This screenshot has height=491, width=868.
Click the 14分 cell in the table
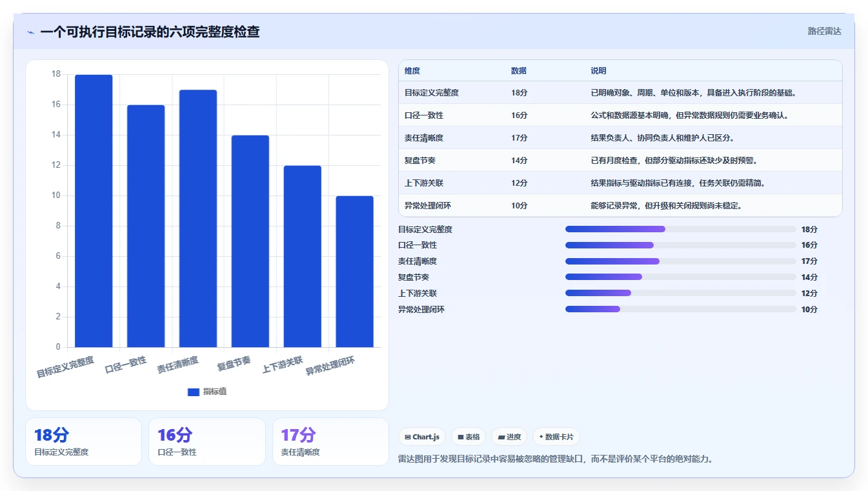(519, 161)
